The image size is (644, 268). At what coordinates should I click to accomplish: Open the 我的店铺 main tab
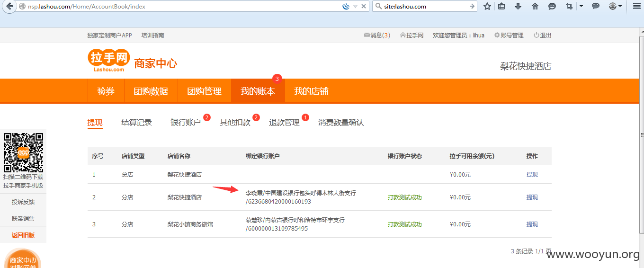tap(311, 91)
